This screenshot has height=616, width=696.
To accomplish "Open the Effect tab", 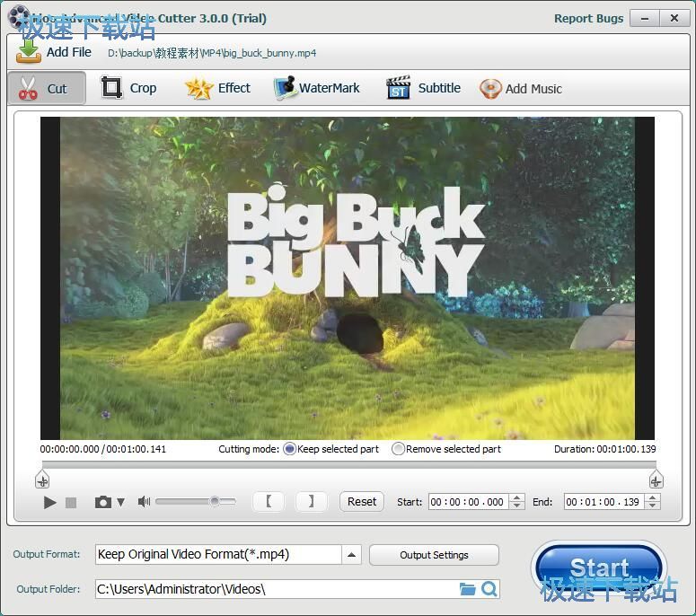I will pyautogui.click(x=217, y=88).
